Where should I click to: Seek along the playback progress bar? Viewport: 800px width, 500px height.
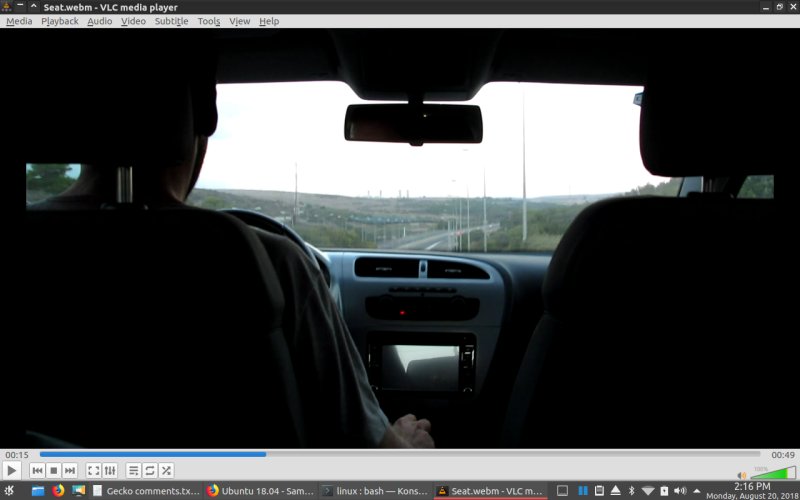(x=399, y=454)
